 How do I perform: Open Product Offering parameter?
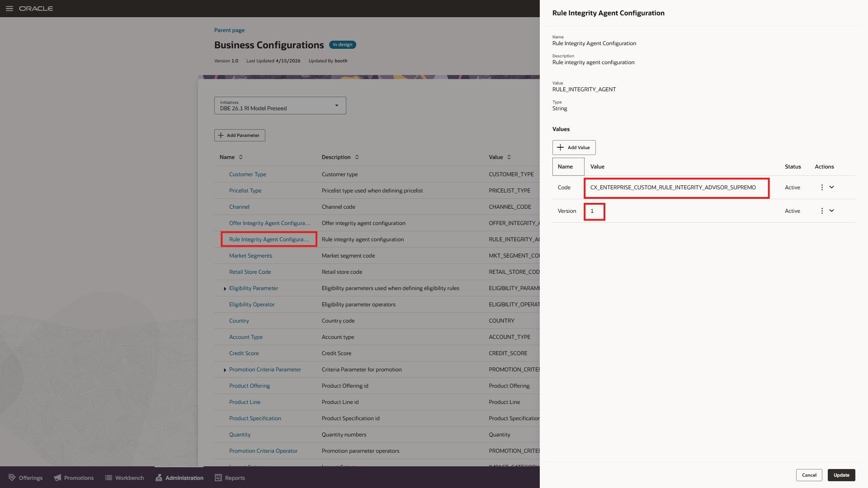pos(250,386)
